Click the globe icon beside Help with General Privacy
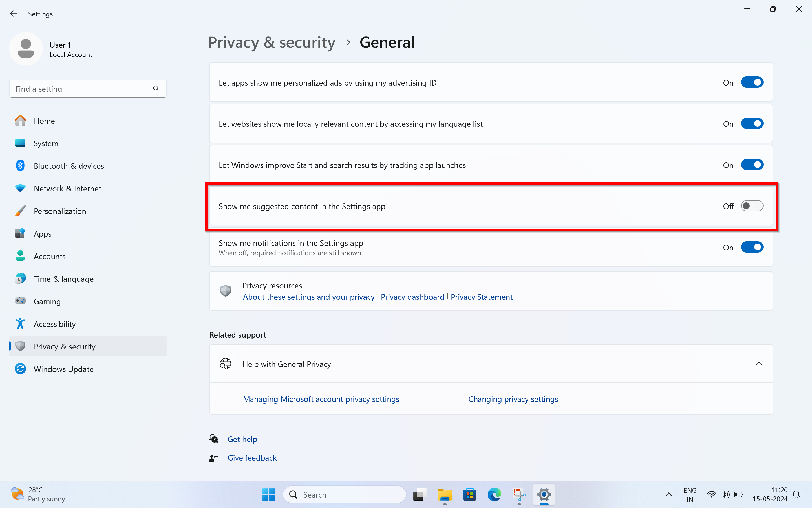Screen dimensions: 812x508 (x=226, y=364)
